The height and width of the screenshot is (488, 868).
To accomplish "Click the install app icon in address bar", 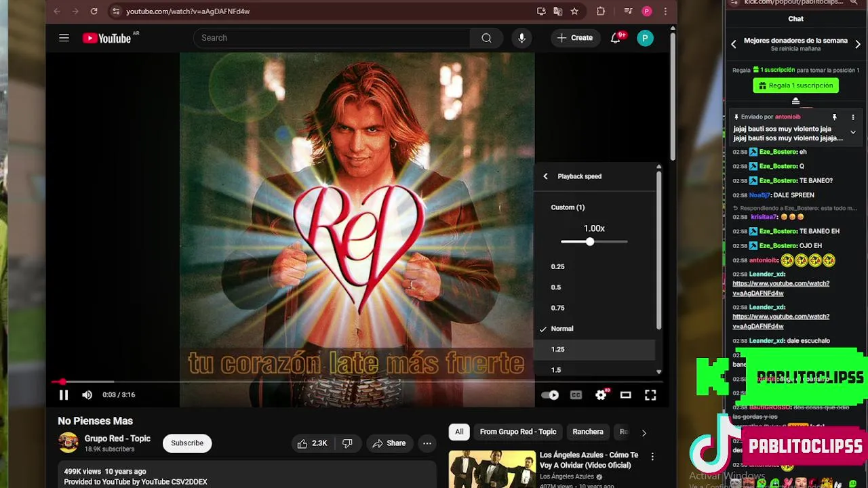I will [x=540, y=11].
